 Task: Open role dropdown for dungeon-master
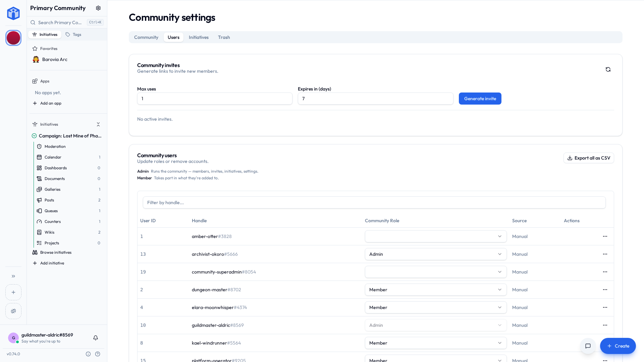[x=436, y=290]
